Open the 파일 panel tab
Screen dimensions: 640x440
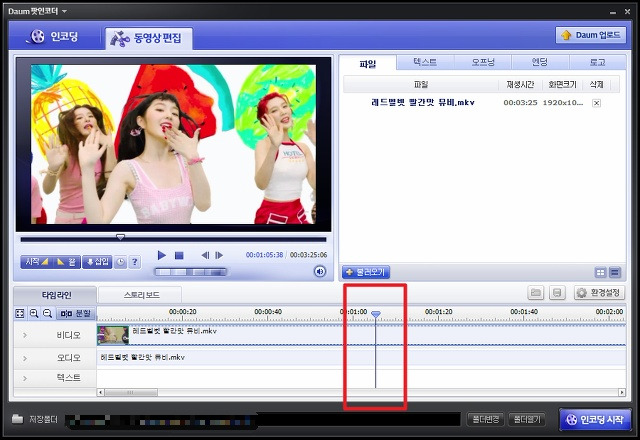(367, 63)
